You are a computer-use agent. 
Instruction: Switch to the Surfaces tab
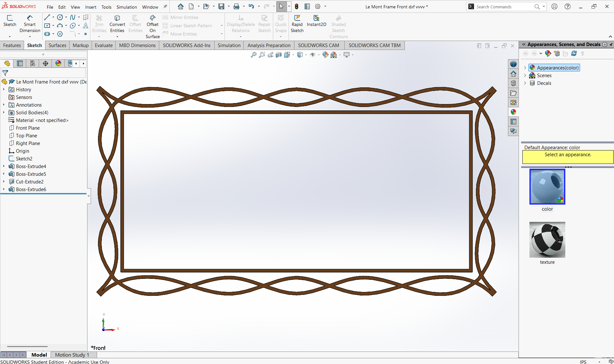click(57, 45)
